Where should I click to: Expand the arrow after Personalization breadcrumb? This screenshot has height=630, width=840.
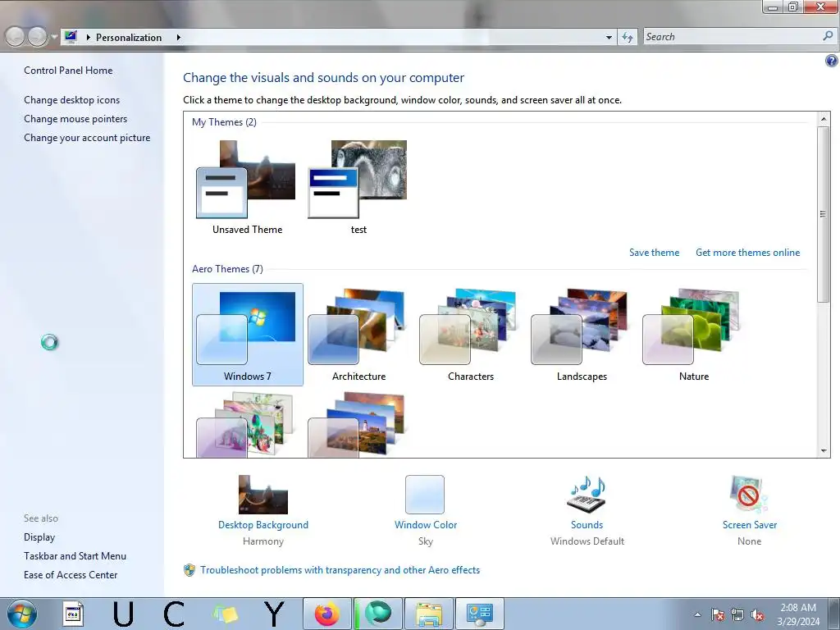click(178, 38)
